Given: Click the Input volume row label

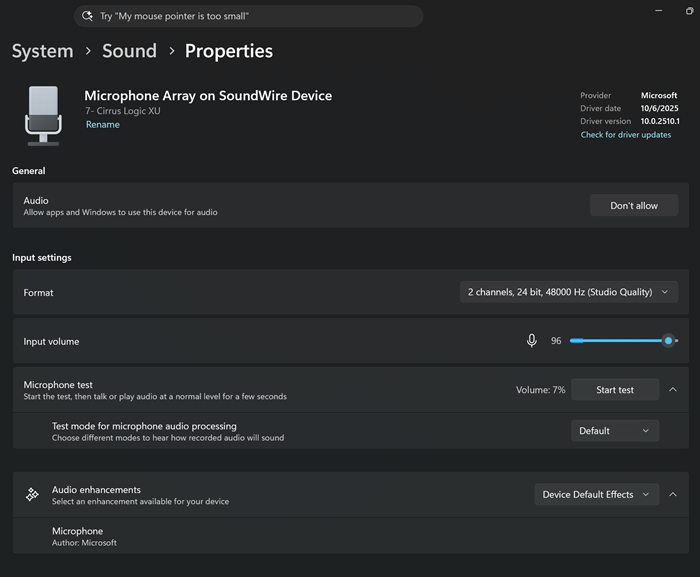Looking at the screenshot, I should coord(51,341).
